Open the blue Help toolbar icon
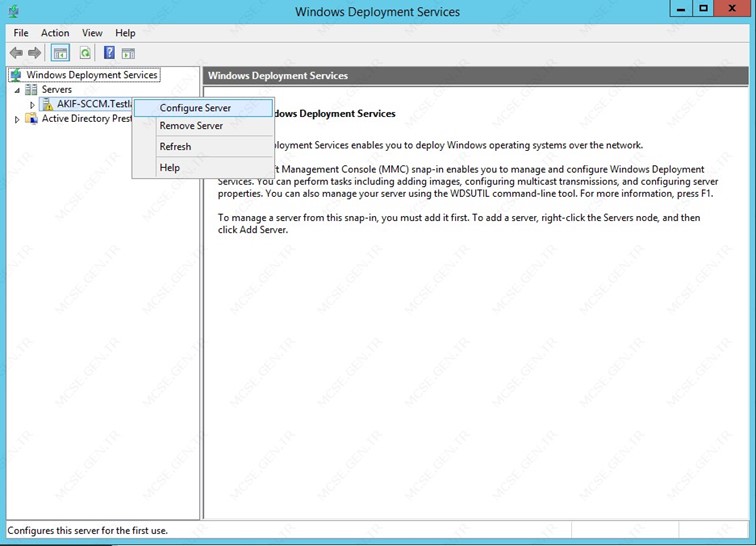This screenshot has height=546, width=756. point(109,53)
